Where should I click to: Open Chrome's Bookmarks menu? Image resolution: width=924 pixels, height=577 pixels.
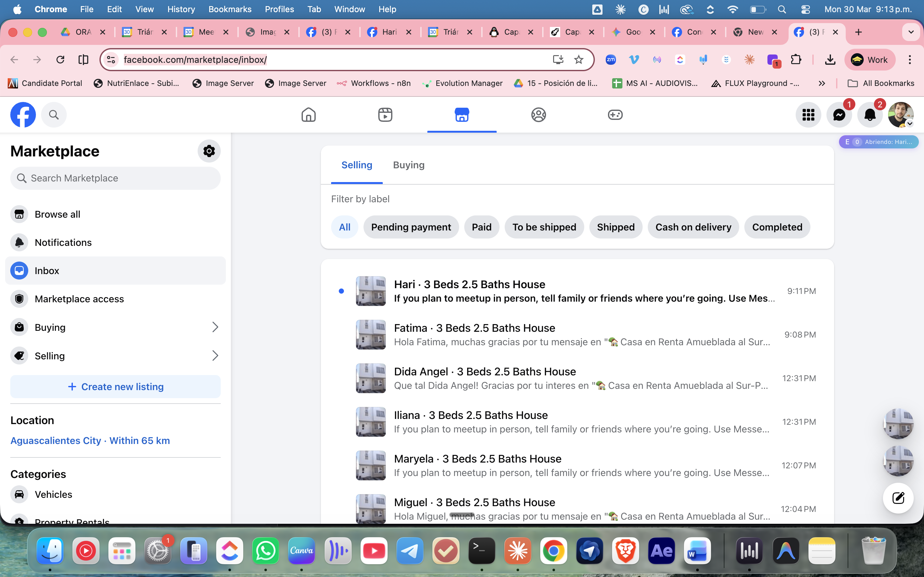click(229, 9)
